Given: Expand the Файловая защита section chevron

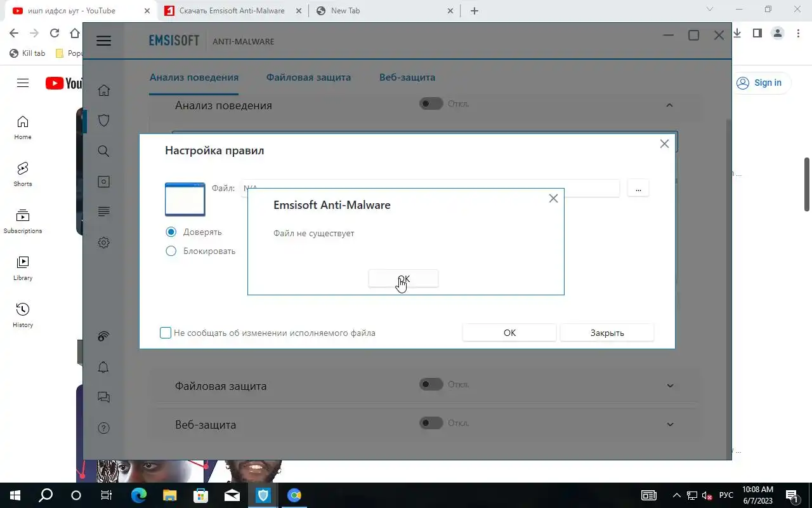Looking at the screenshot, I should pos(670,386).
